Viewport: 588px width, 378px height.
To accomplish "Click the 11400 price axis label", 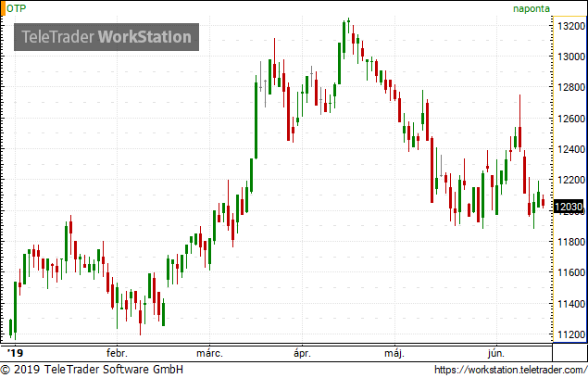I will tap(571, 304).
